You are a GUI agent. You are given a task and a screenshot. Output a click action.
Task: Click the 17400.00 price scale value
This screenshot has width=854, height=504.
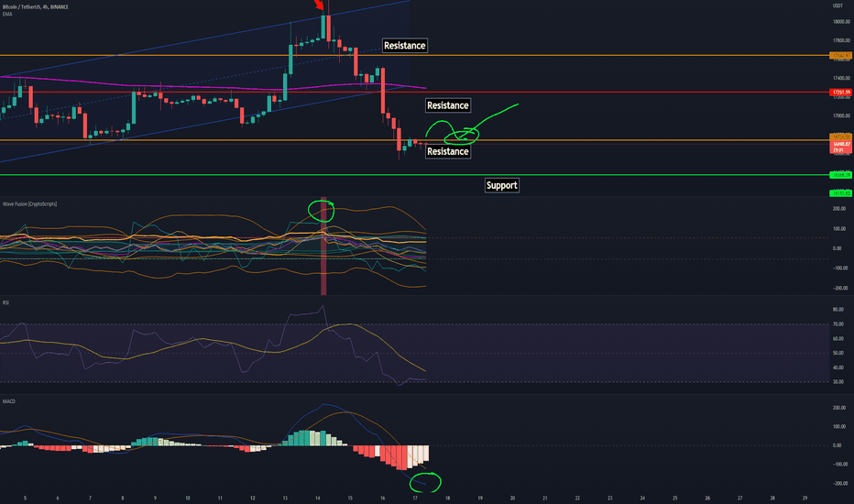(841, 78)
